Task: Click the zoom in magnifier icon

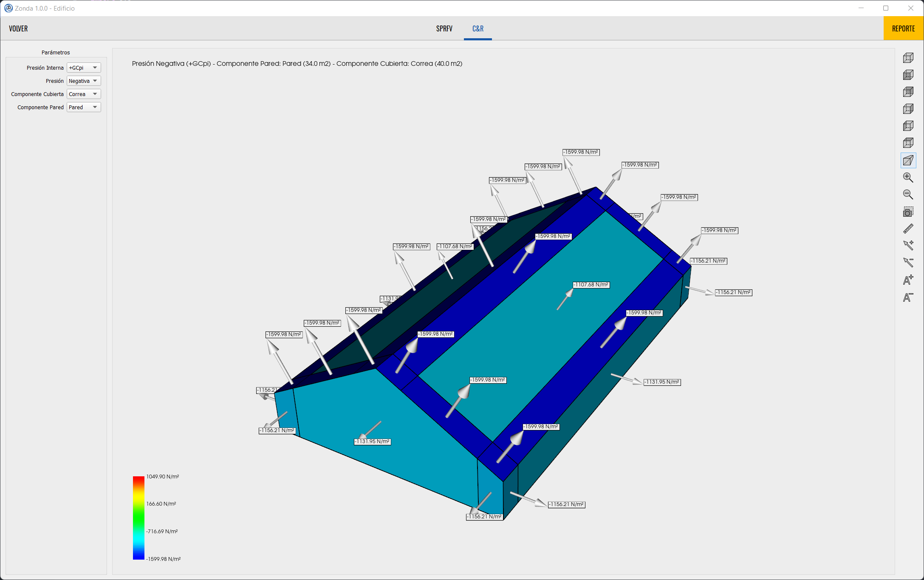Action: click(x=908, y=178)
